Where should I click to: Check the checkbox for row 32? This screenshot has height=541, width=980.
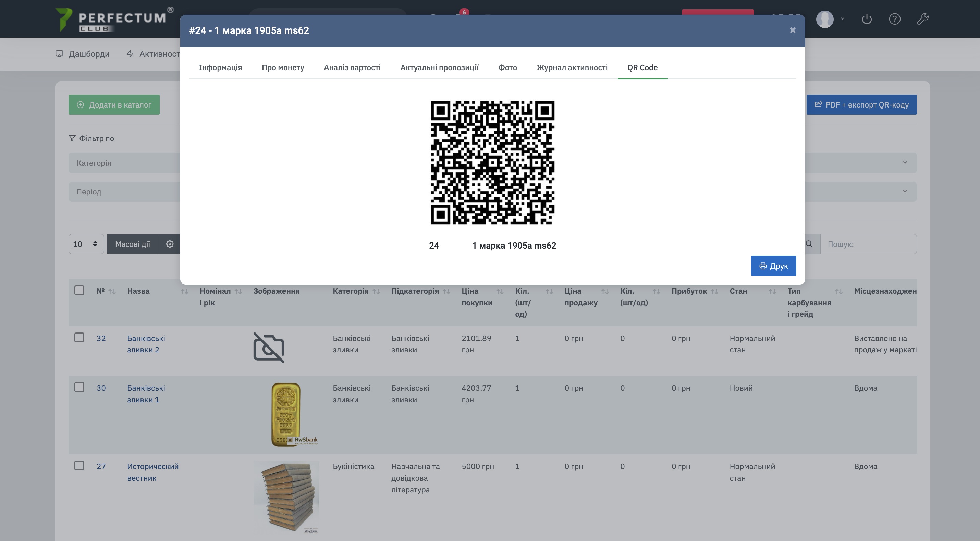point(79,338)
